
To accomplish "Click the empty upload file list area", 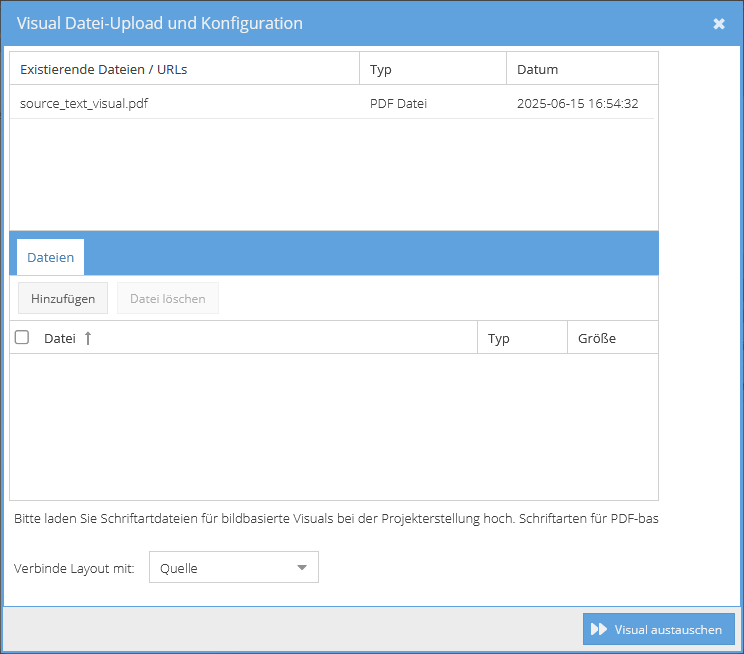I will 333,426.
